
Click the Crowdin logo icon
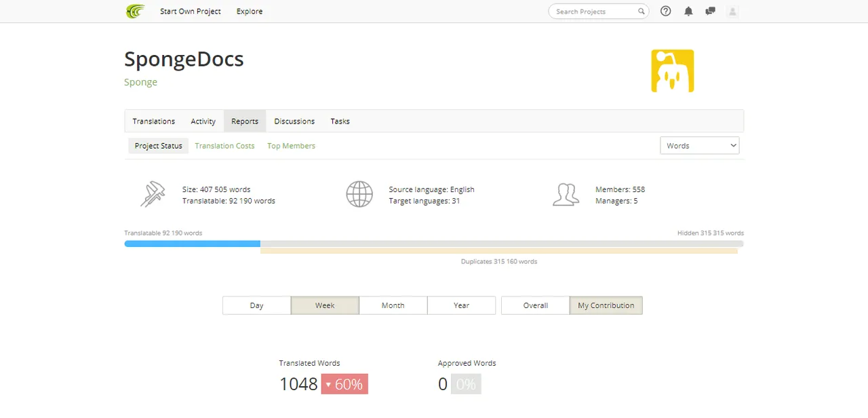click(136, 11)
